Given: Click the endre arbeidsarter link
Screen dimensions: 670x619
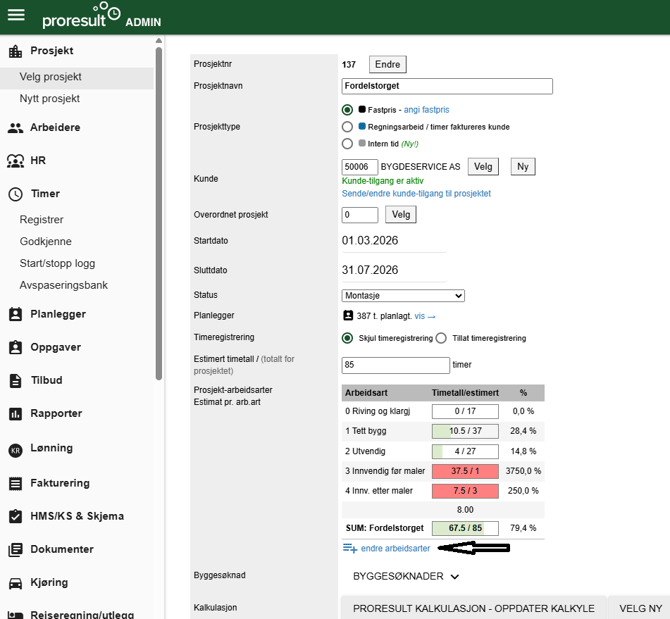Looking at the screenshot, I should [395, 548].
